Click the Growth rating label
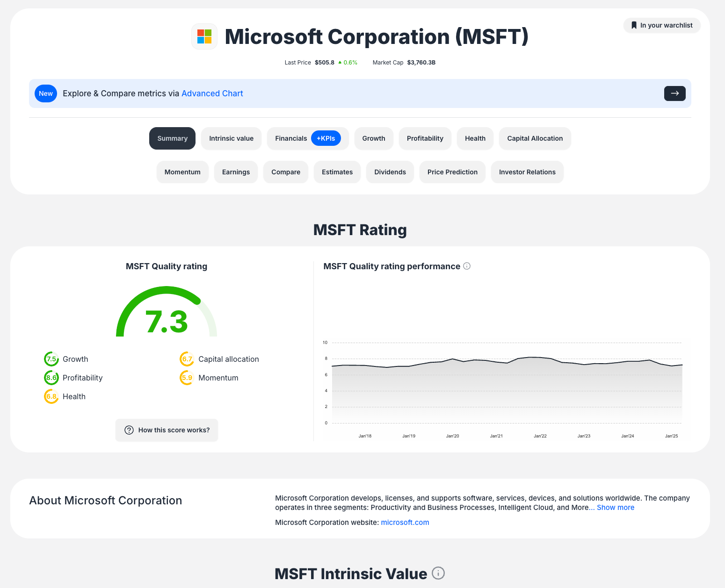 pyautogui.click(x=75, y=359)
